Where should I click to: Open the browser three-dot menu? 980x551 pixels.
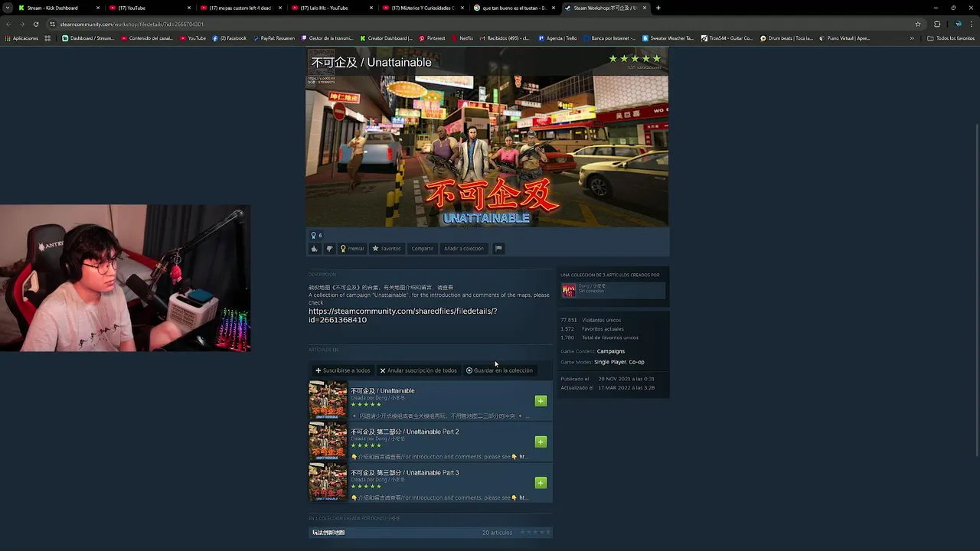click(972, 24)
